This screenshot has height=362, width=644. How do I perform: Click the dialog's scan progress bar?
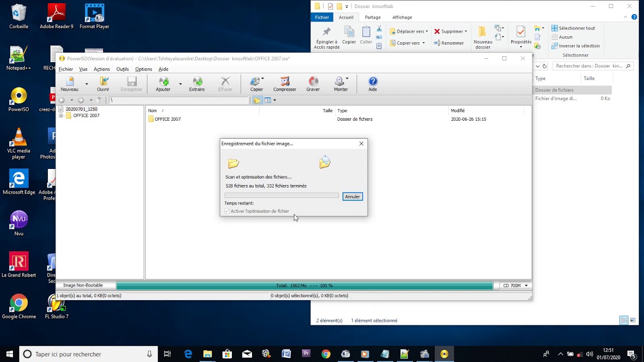pyautogui.click(x=282, y=196)
